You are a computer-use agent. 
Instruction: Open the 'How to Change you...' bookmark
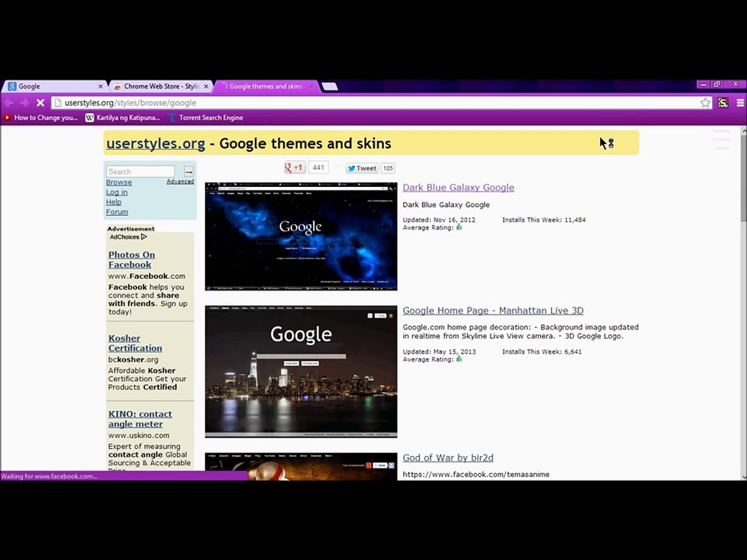click(41, 118)
